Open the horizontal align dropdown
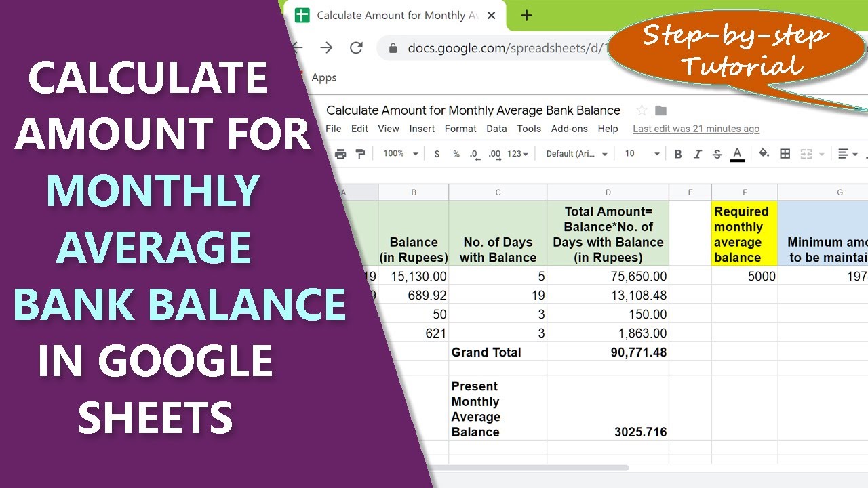This screenshot has height=488, width=868. [x=848, y=154]
